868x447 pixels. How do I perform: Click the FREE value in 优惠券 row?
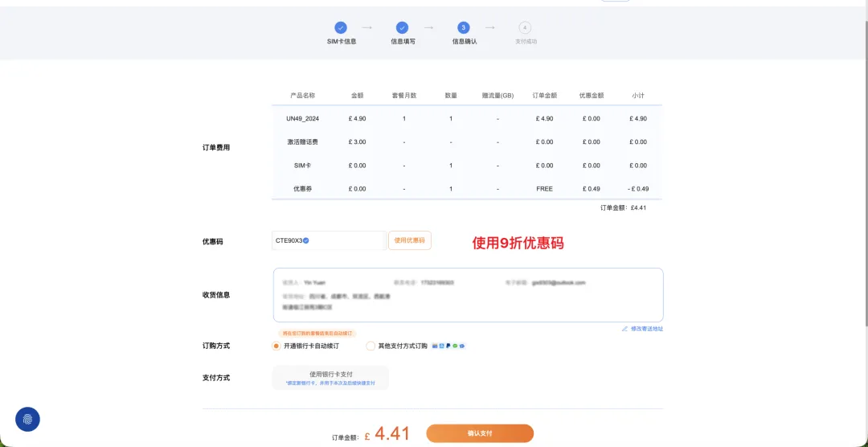[545, 189]
